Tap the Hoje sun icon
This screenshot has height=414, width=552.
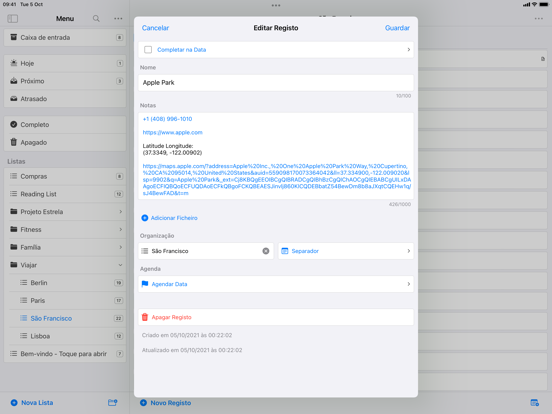[13, 63]
